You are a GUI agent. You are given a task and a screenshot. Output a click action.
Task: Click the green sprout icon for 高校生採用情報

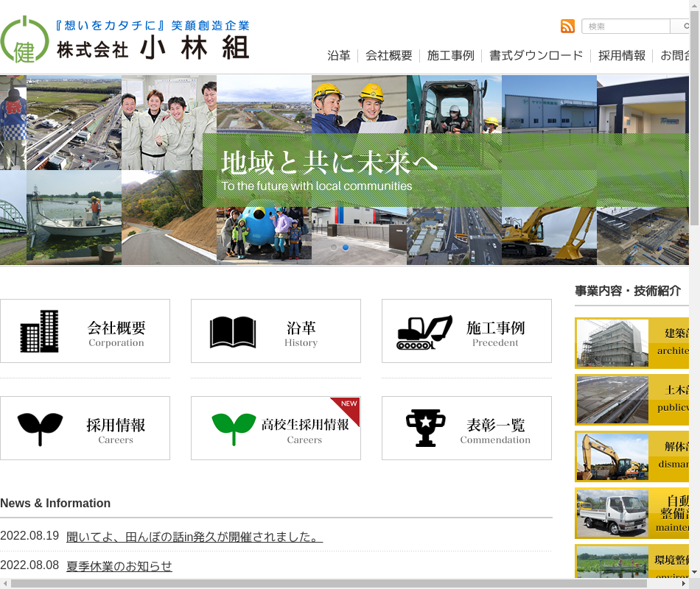click(234, 428)
